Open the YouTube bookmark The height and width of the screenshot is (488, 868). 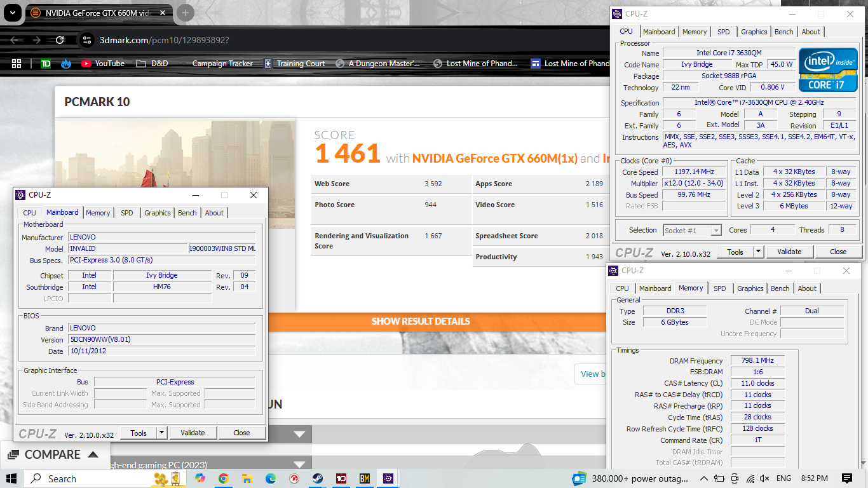pyautogui.click(x=103, y=64)
